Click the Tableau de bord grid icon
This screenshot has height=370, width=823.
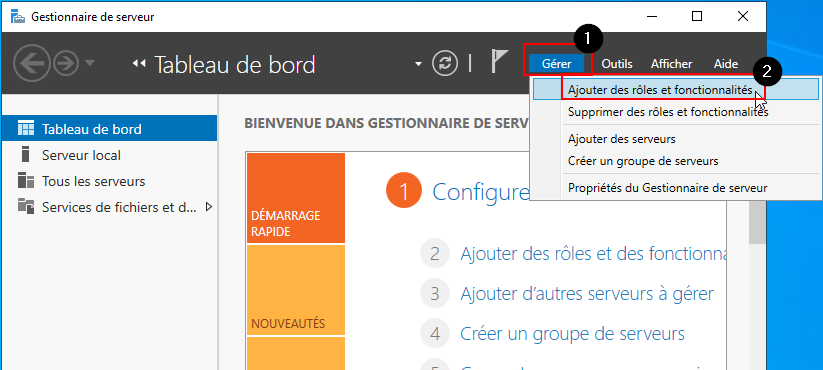tap(26, 128)
